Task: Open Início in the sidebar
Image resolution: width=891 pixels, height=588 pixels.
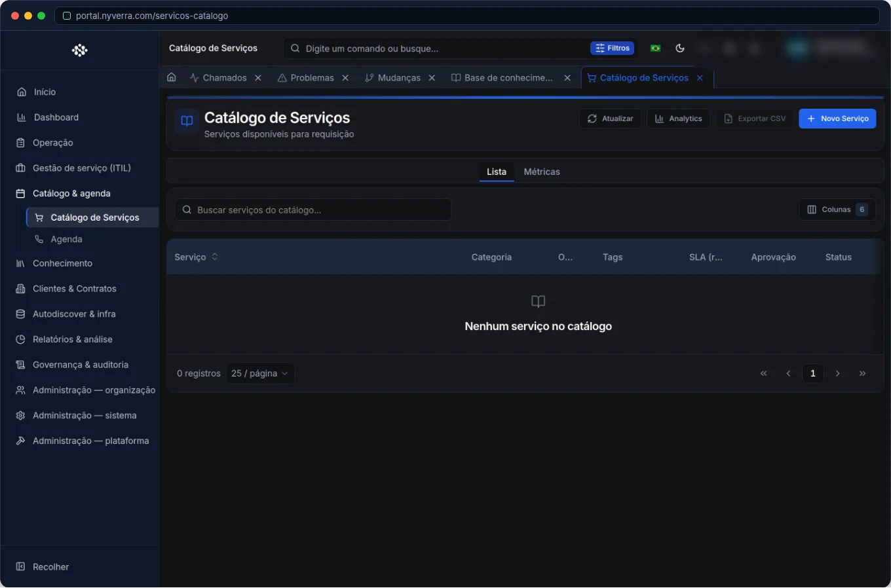Action: pos(80,92)
